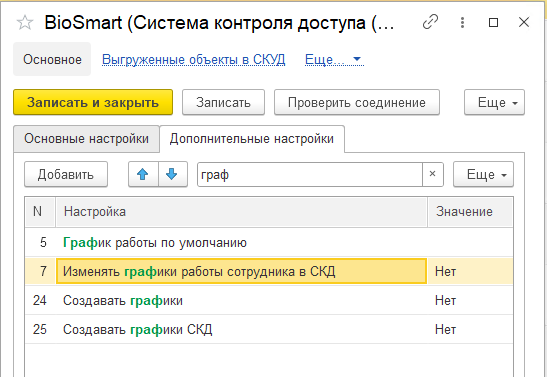Click the N column header

coord(40,212)
